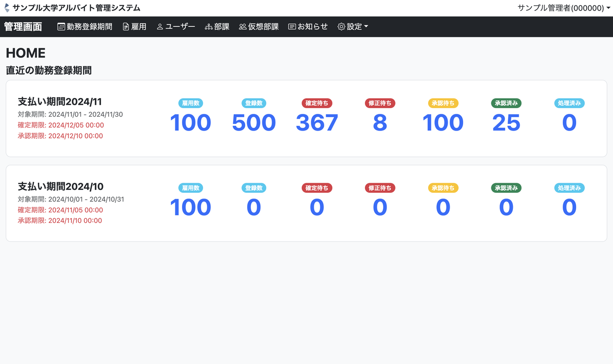Click the HOME page heading
Screen dimensions: 613x364
[x=26, y=53]
